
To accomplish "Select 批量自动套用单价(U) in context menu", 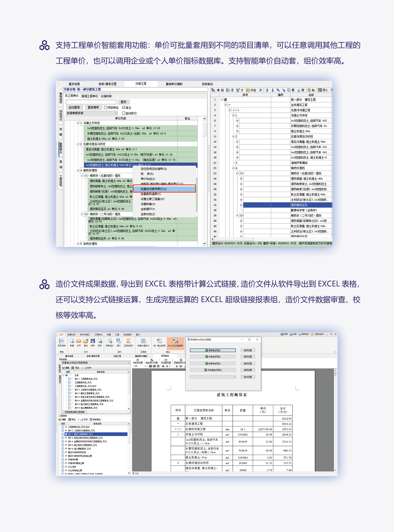I will [164, 189].
